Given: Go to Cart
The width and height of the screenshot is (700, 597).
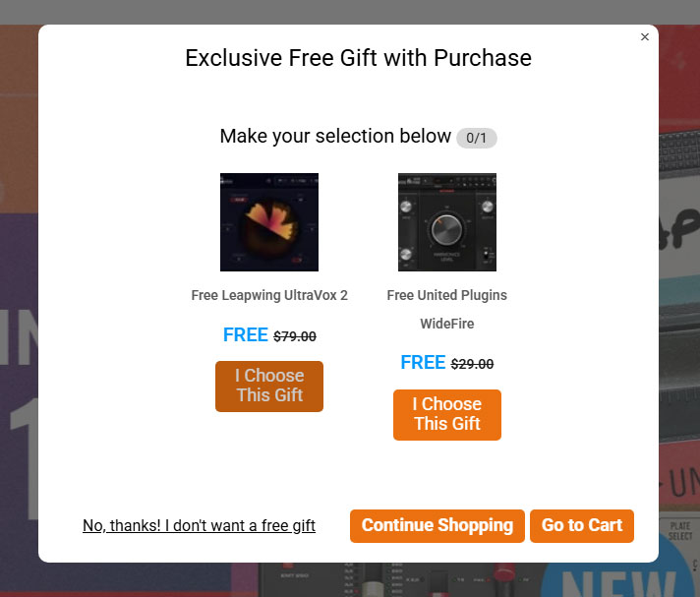Looking at the screenshot, I should [x=582, y=526].
